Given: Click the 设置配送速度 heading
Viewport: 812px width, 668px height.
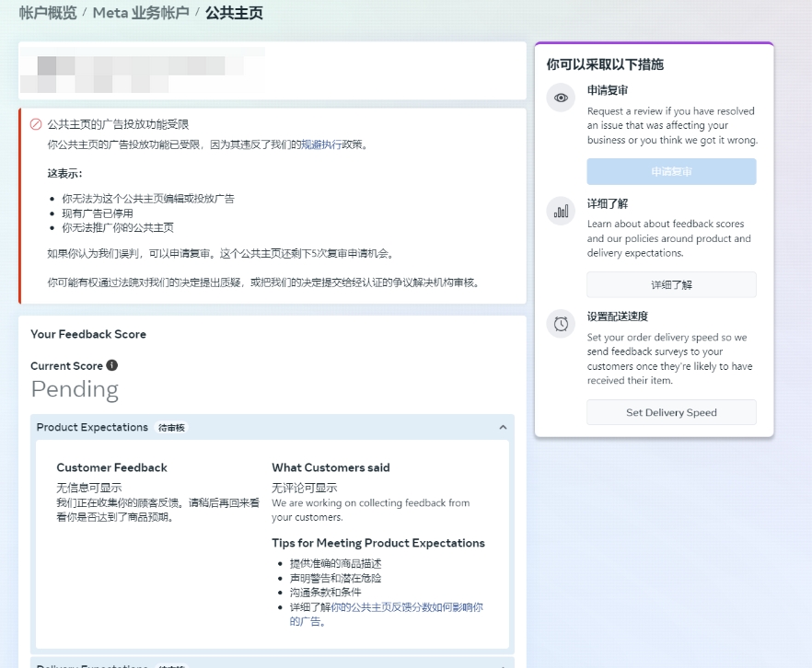Looking at the screenshot, I should click(617, 317).
